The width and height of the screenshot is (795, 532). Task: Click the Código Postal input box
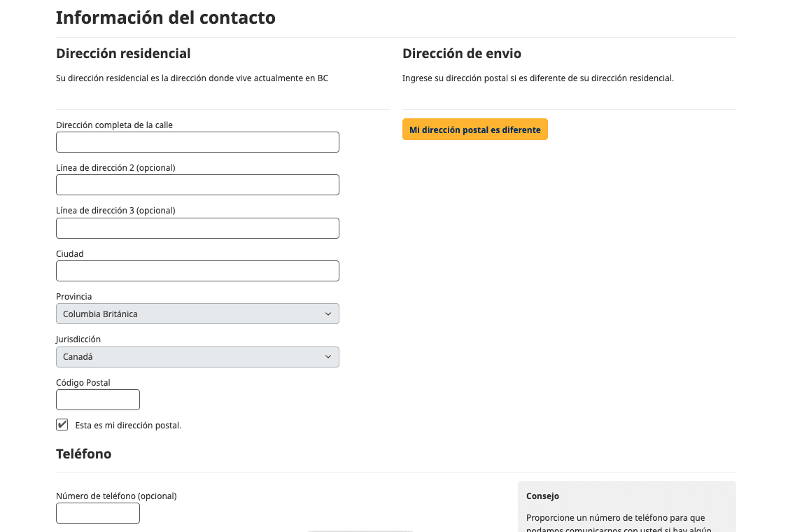pyautogui.click(x=98, y=400)
